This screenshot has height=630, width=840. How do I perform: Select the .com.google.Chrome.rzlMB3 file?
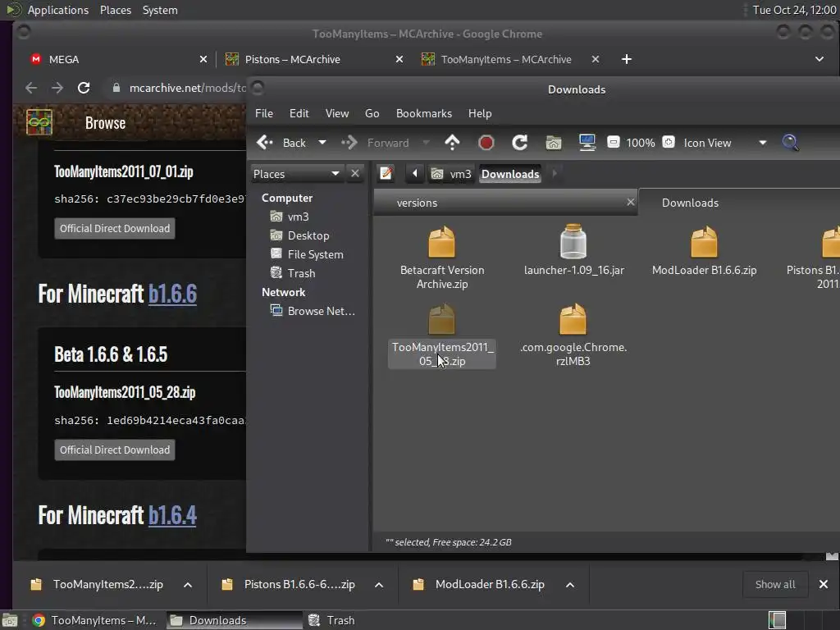(573, 336)
